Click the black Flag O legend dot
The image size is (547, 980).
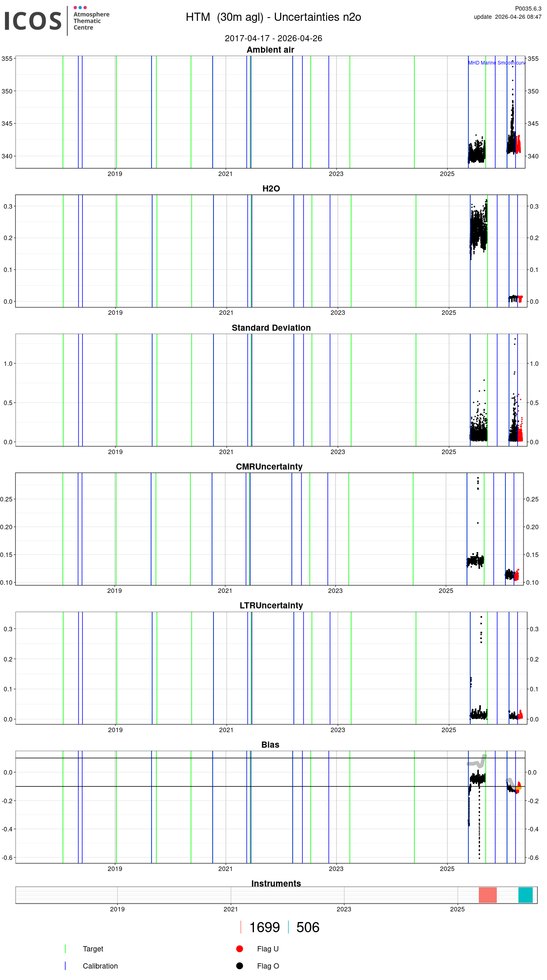click(x=240, y=966)
